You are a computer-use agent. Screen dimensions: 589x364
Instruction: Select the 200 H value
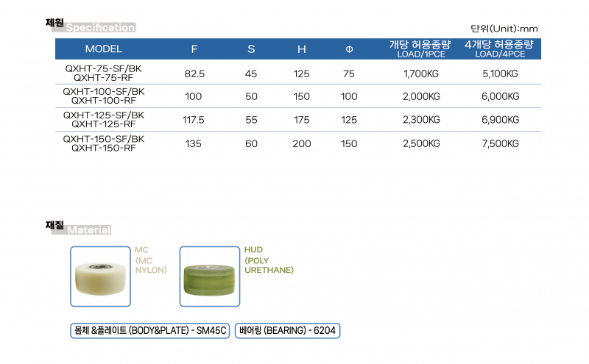point(302,143)
